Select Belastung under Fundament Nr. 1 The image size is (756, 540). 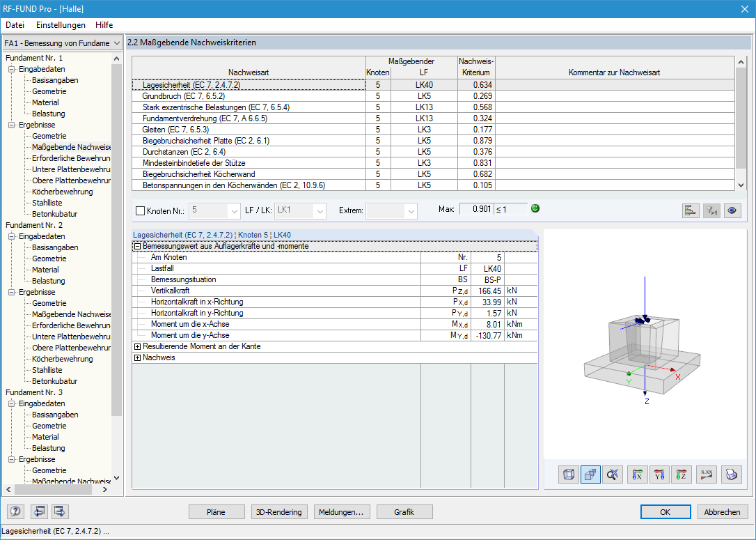(x=48, y=114)
